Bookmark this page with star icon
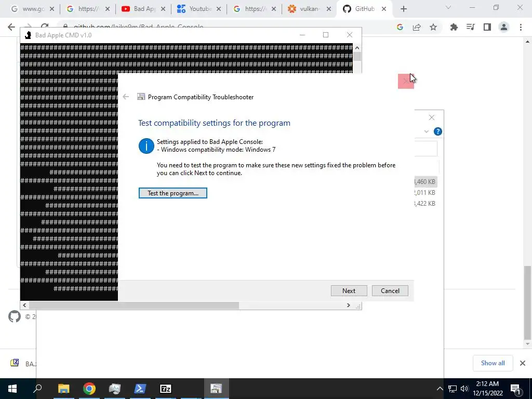Image resolution: width=532 pixels, height=399 pixels. (433, 27)
